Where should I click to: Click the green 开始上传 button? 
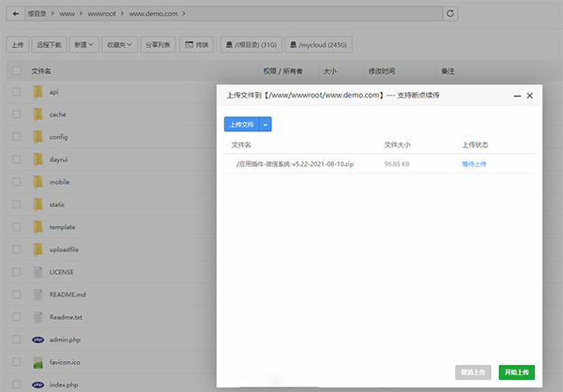(517, 372)
